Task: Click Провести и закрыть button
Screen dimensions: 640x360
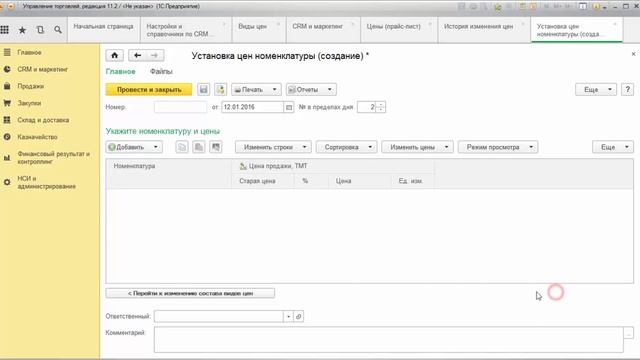Action: pos(149,89)
